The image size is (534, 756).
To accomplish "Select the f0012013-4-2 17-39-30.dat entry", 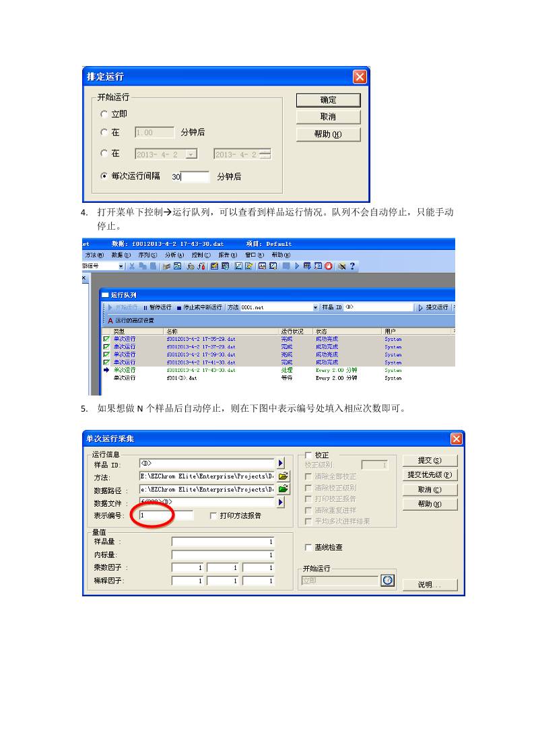I will coord(201,354).
